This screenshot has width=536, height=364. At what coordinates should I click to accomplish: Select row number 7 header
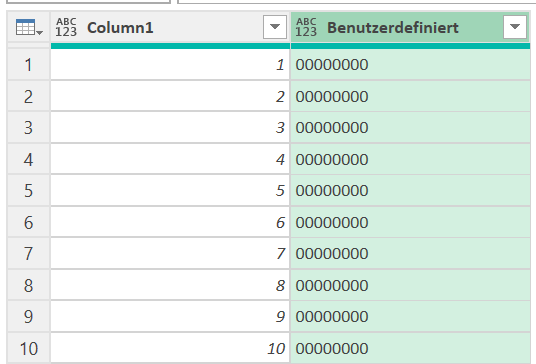pos(29,254)
